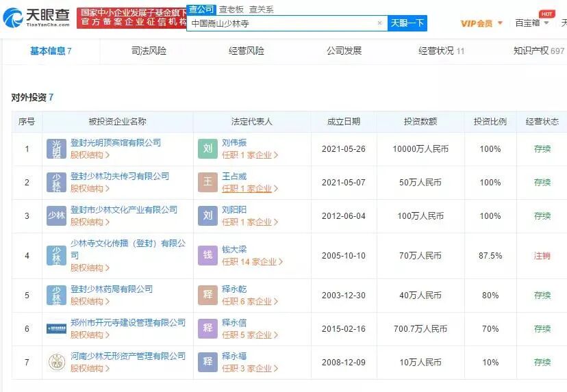Click the 注销 status in row 4
The height and width of the screenshot is (392, 567).
tap(542, 256)
